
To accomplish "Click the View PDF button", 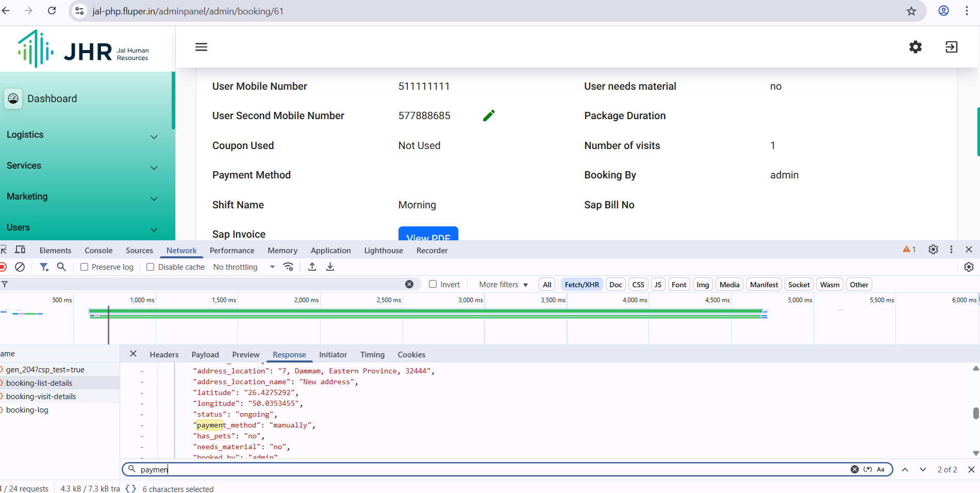I will click(428, 235).
